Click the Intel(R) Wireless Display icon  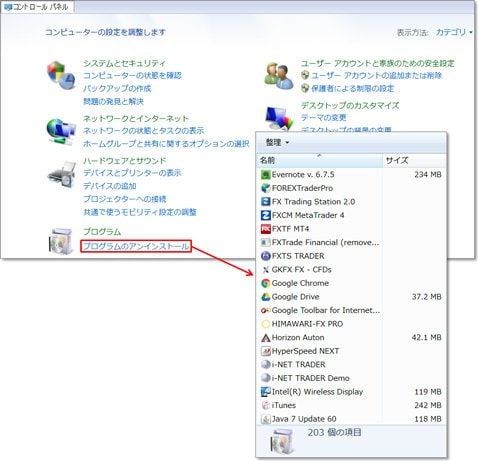(x=266, y=392)
